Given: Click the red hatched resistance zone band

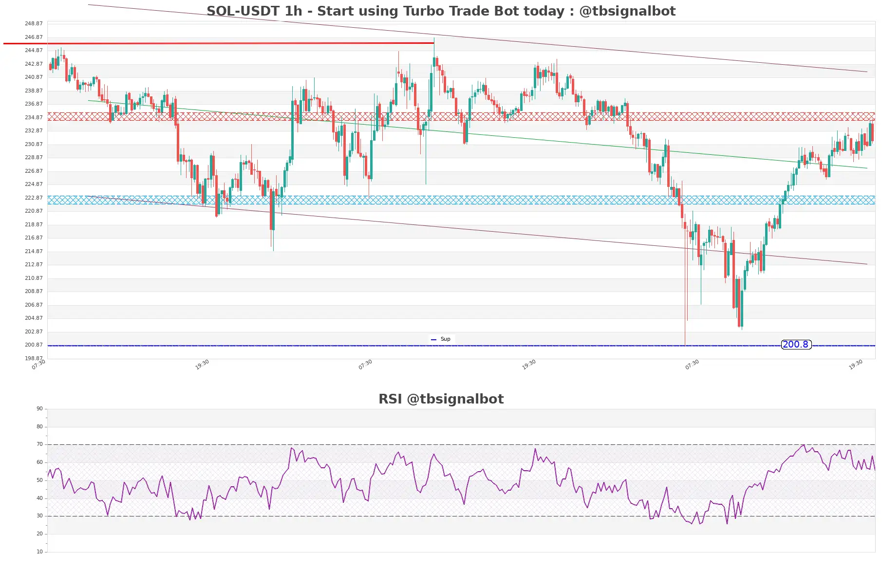Looking at the screenshot, I should [461, 116].
